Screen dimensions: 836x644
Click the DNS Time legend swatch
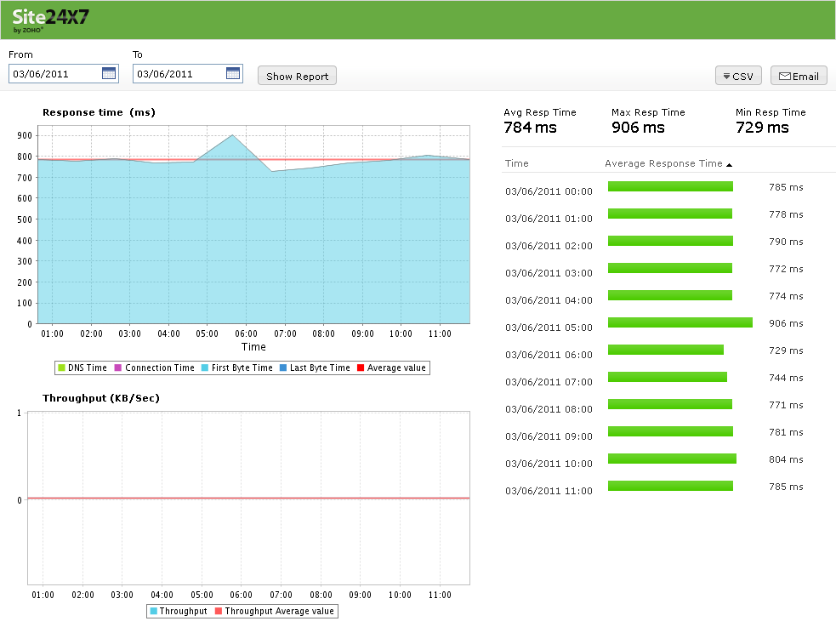click(x=61, y=368)
